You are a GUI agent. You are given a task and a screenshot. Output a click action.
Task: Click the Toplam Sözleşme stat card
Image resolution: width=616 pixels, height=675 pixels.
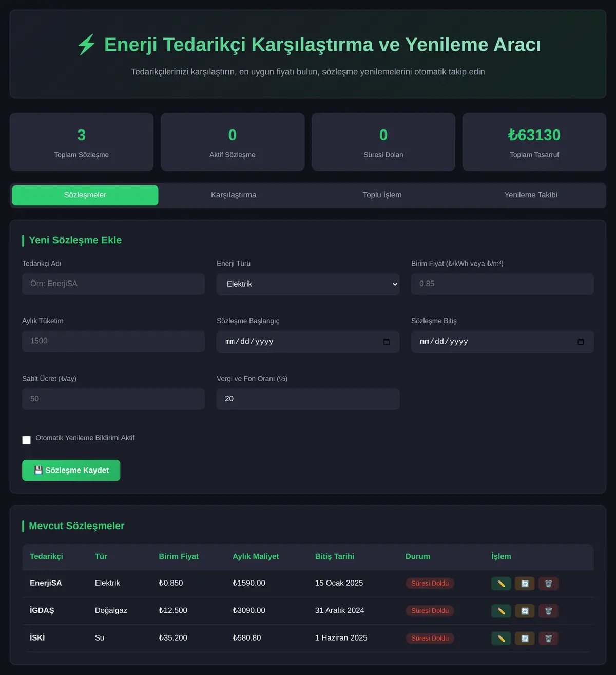click(x=82, y=142)
